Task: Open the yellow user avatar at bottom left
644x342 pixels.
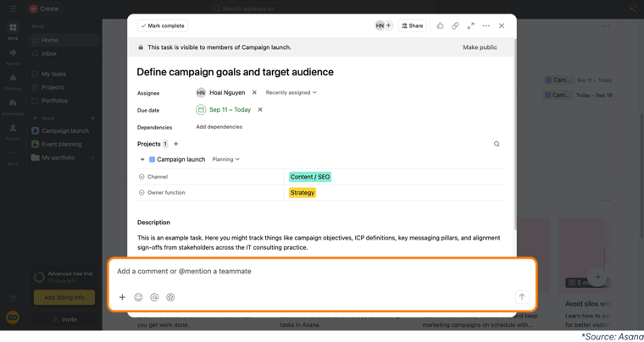Action: pos(13,317)
